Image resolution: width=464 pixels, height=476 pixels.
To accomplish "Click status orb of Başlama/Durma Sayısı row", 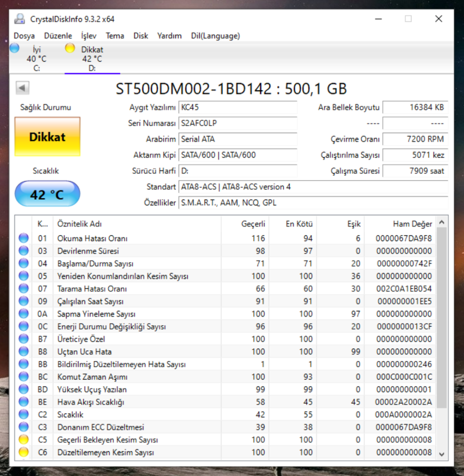I will click(x=24, y=263).
